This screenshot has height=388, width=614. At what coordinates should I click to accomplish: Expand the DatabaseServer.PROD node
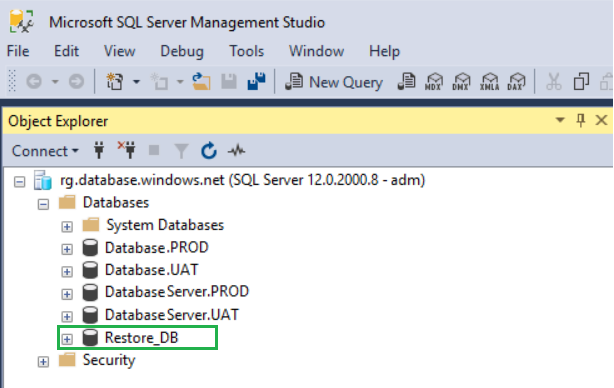click(x=67, y=294)
